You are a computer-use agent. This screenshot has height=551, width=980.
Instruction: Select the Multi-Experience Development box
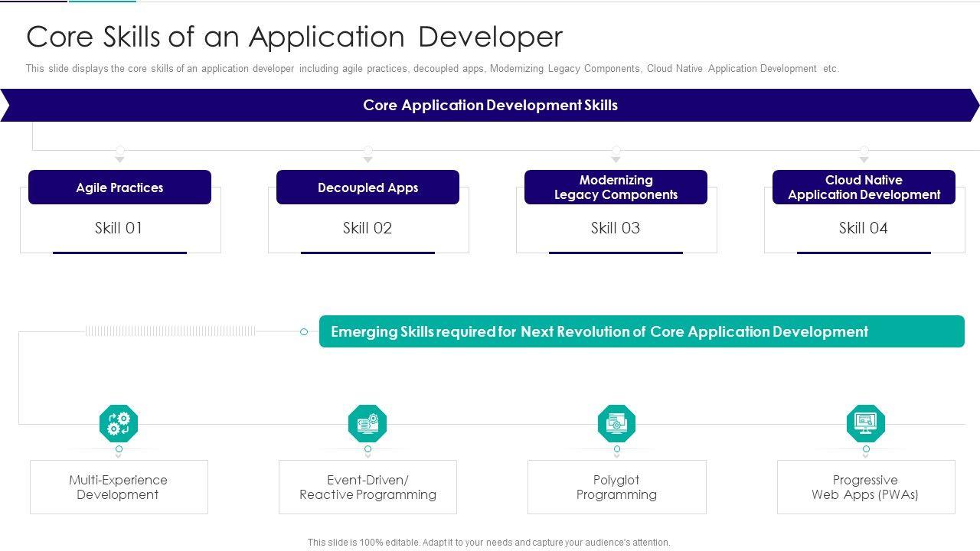pyautogui.click(x=119, y=487)
